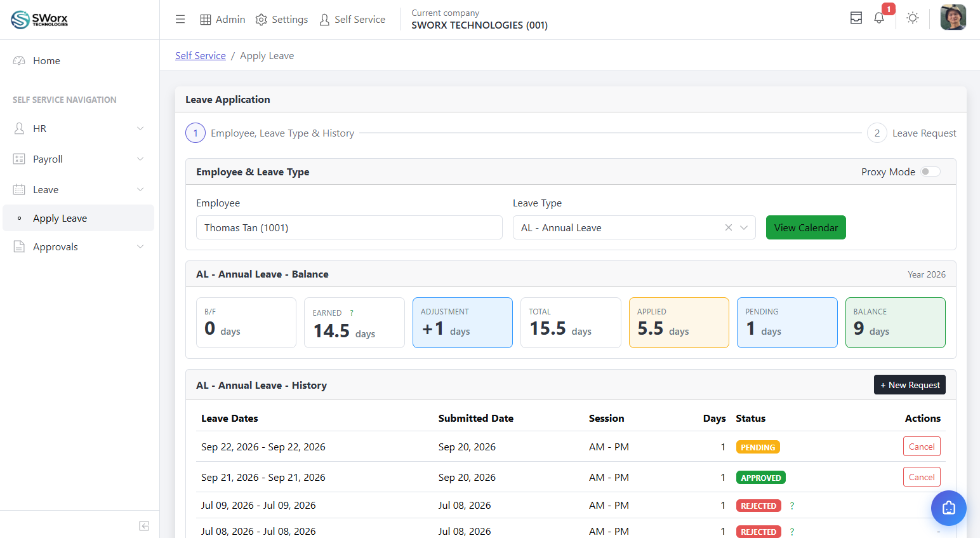Viewport: 980px width, 538px height.
Task: Expand the Payroll sidebar section
Action: (x=78, y=159)
